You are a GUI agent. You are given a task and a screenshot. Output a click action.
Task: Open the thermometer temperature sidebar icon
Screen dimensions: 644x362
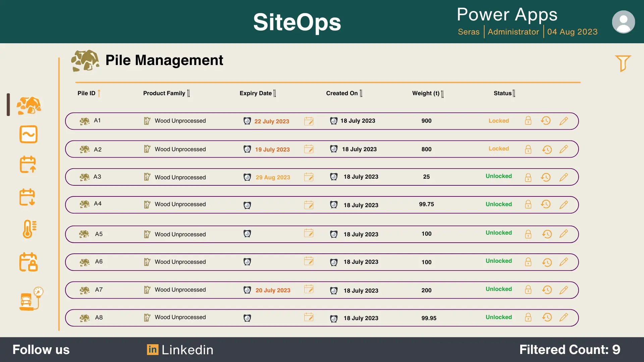29,229
